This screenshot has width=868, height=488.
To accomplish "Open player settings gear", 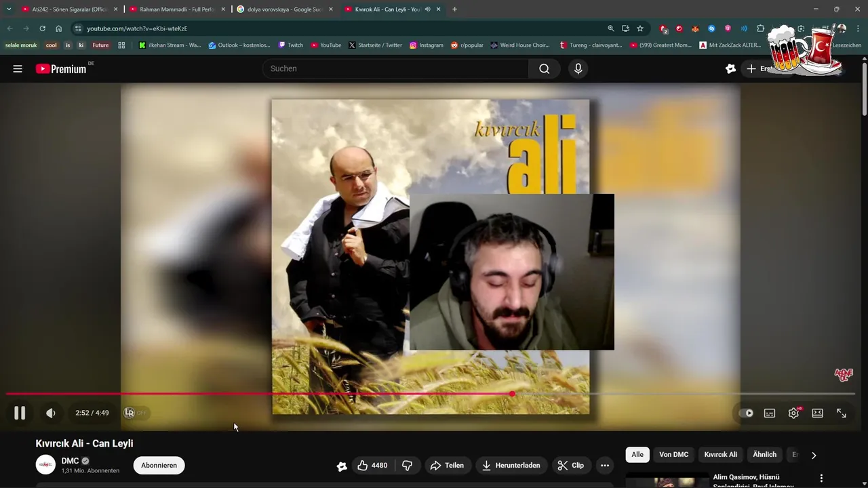I will [793, 413].
